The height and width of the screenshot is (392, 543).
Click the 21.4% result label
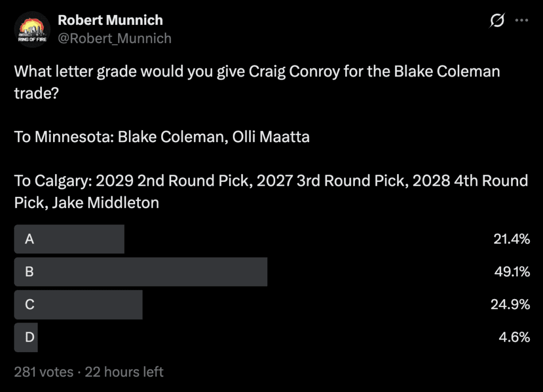pos(512,239)
